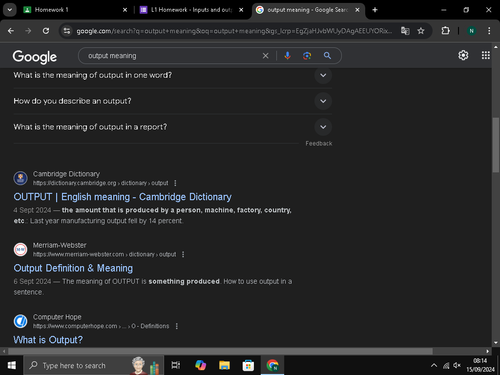The image size is (500, 375).
Task: Open the Chrome profile N avatar
Action: pos(471,31)
